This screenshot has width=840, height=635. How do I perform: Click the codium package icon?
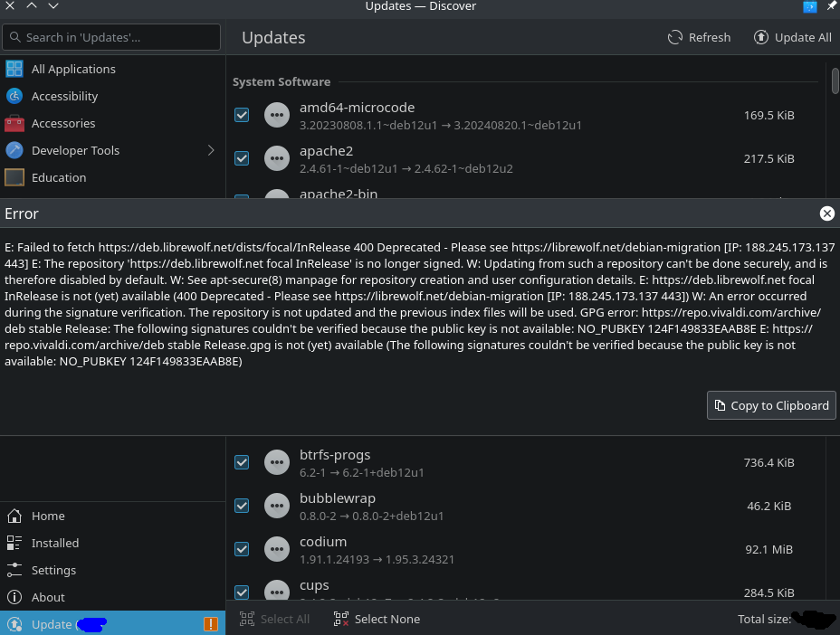pos(277,549)
